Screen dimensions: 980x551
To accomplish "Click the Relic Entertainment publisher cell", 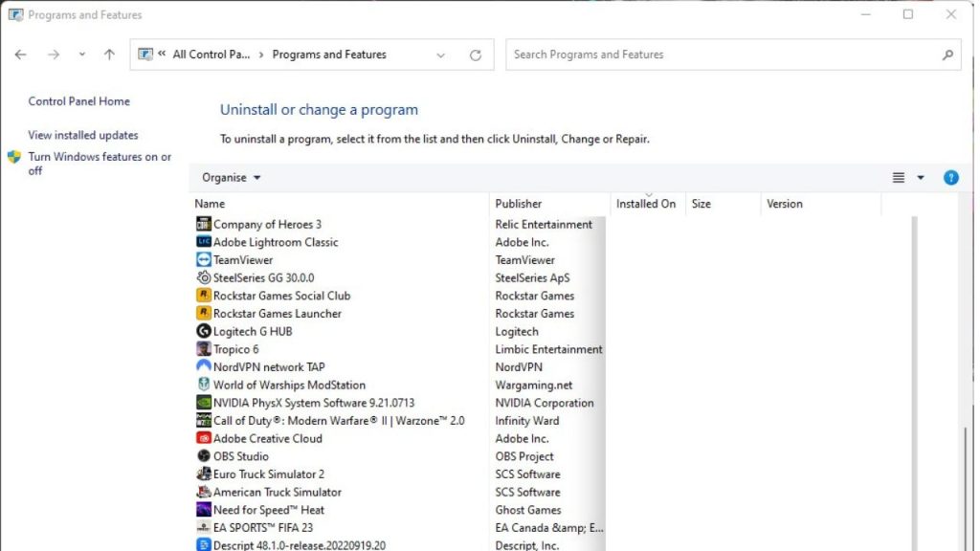I will click(544, 224).
